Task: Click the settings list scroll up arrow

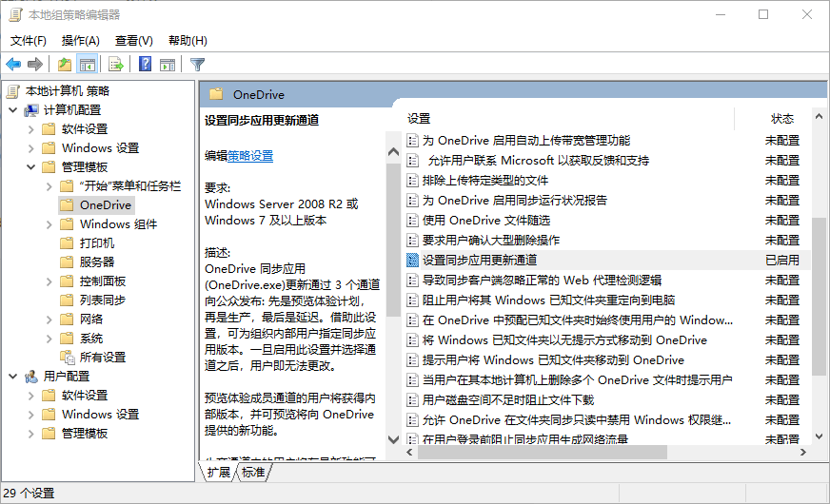Action: pos(819,116)
